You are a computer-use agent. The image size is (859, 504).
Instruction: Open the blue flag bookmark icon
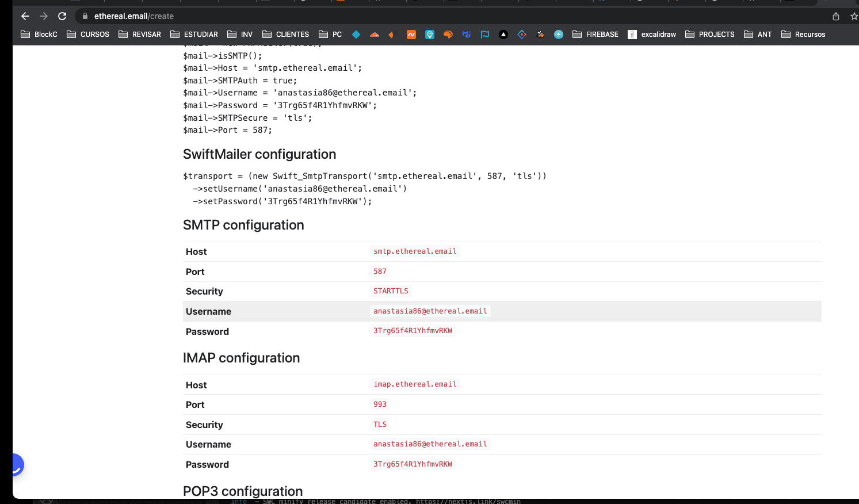point(485,35)
